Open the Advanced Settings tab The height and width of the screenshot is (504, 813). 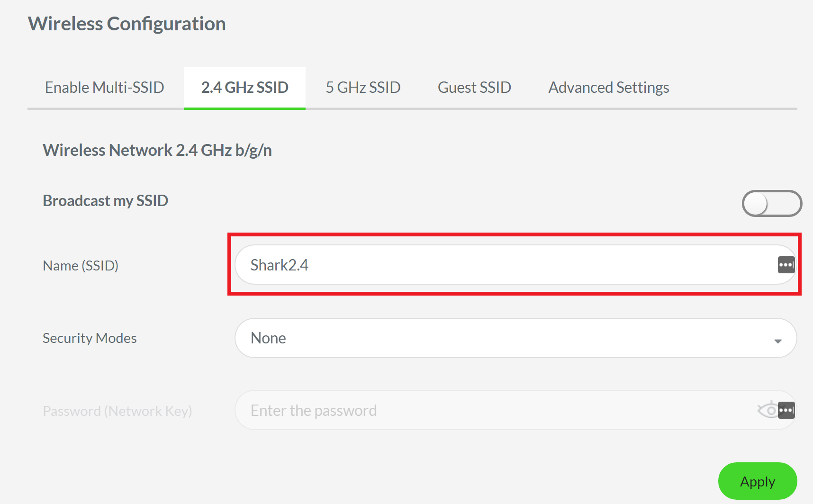click(608, 87)
